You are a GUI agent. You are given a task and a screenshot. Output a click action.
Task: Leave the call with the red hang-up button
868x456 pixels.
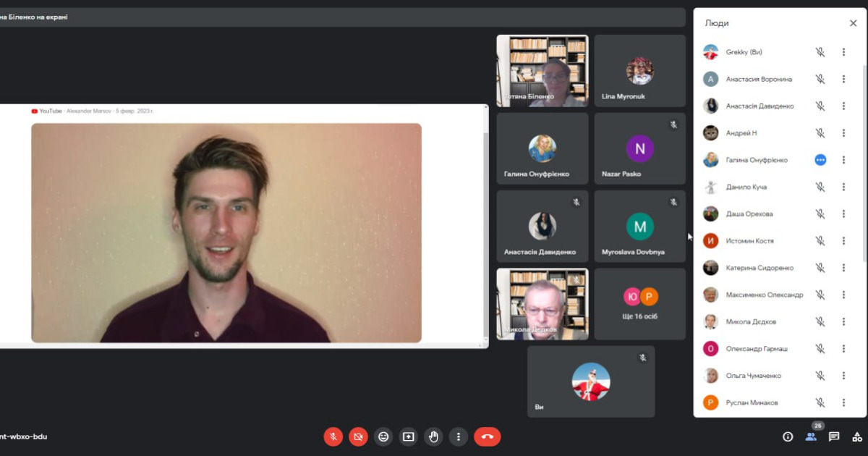click(x=487, y=436)
